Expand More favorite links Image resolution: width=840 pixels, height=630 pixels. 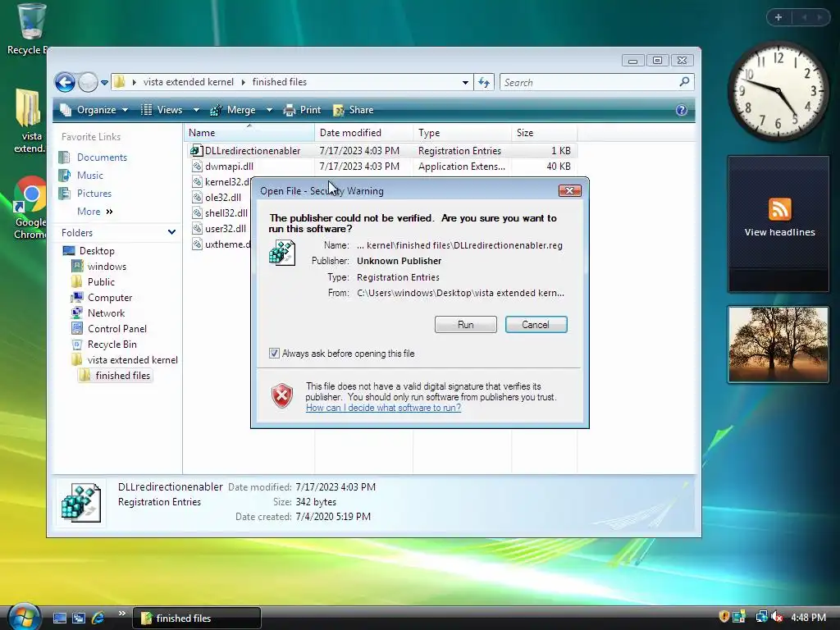coord(95,212)
